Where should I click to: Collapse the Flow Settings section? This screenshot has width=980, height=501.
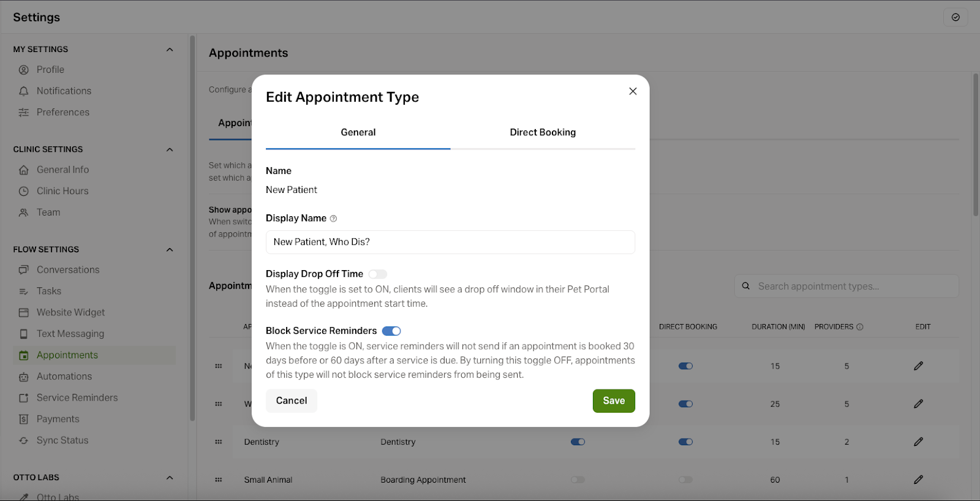click(x=170, y=250)
